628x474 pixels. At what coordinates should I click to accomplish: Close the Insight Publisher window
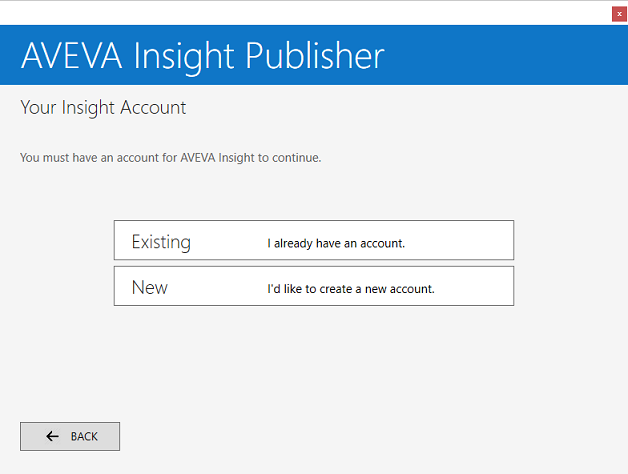point(619,14)
